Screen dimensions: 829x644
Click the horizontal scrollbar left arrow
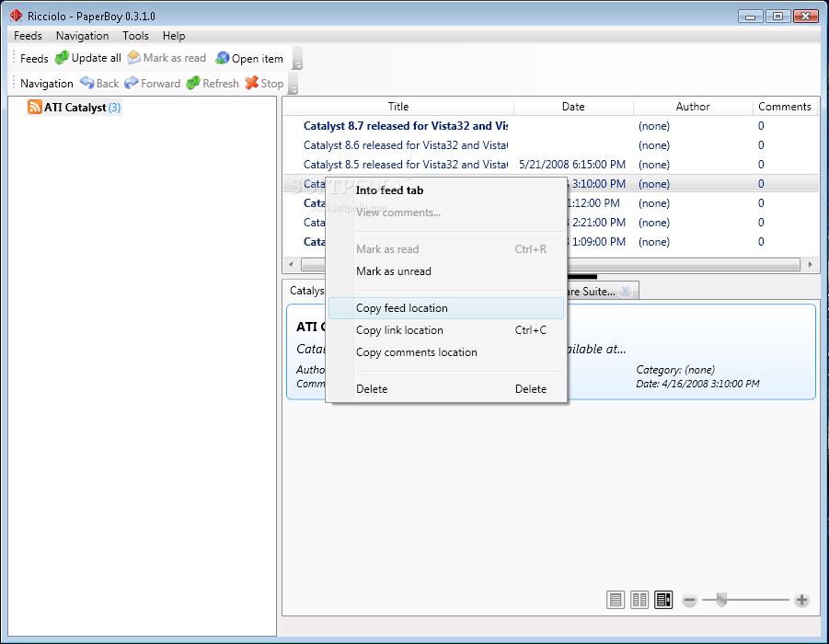coord(291,264)
